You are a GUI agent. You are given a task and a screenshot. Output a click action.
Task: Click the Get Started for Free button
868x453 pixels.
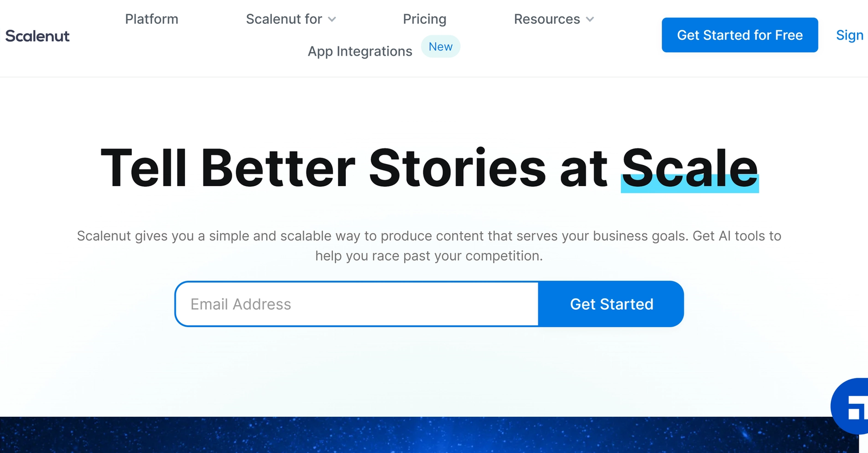point(740,35)
